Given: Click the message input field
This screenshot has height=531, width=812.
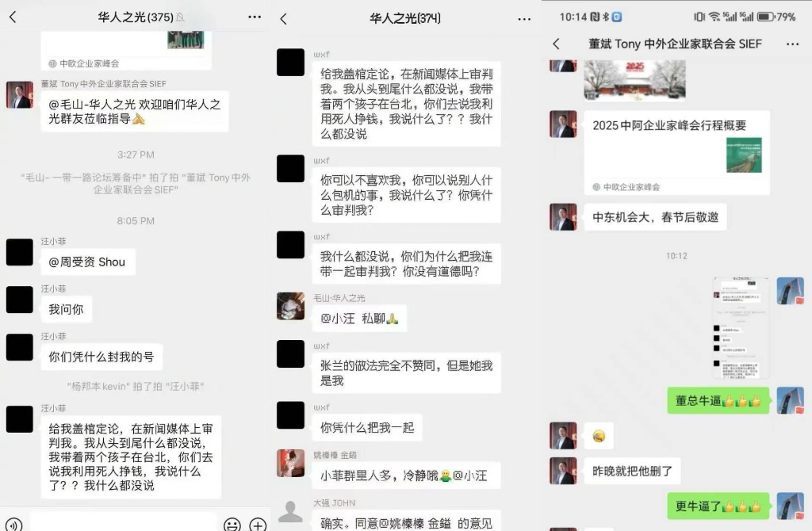Looking at the screenshot, I should tap(123, 521).
